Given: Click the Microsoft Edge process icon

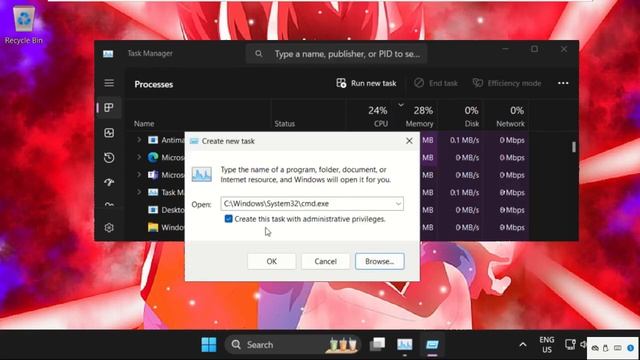Looking at the screenshot, I should click(x=153, y=157).
